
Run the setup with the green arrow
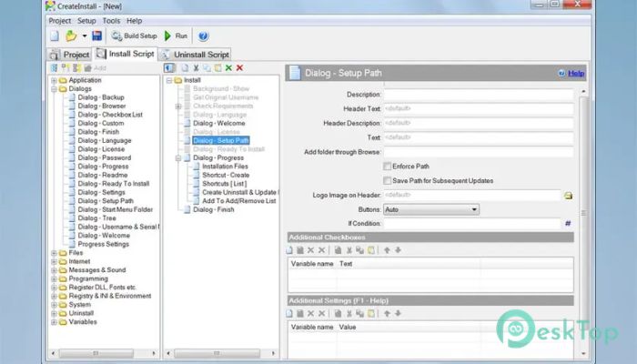tap(176, 36)
